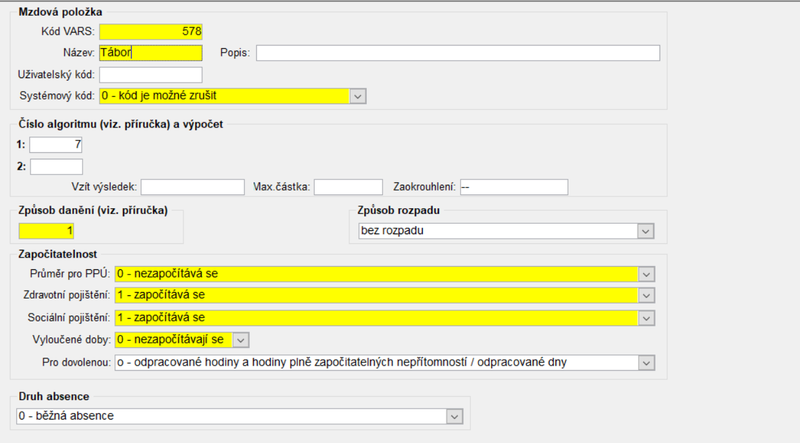Click the Vyloučené doby label
The width and height of the screenshot is (800, 443).
pyautogui.click(x=71, y=340)
